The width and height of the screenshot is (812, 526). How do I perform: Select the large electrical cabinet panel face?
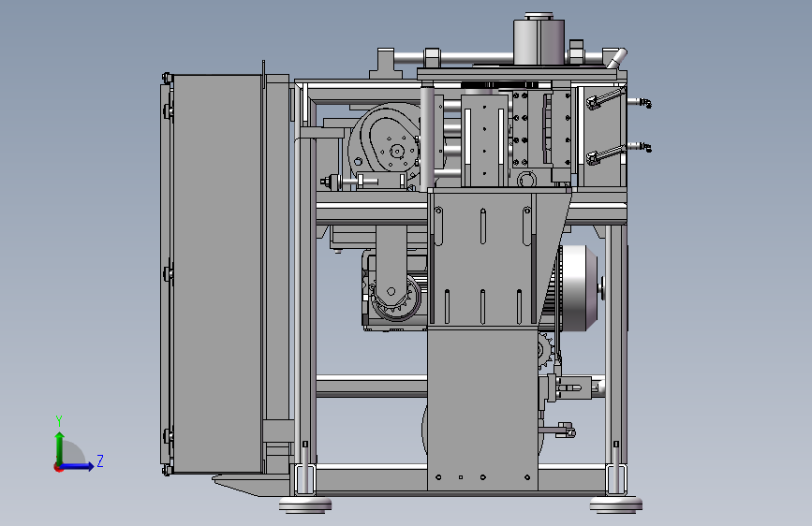click(x=217, y=273)
